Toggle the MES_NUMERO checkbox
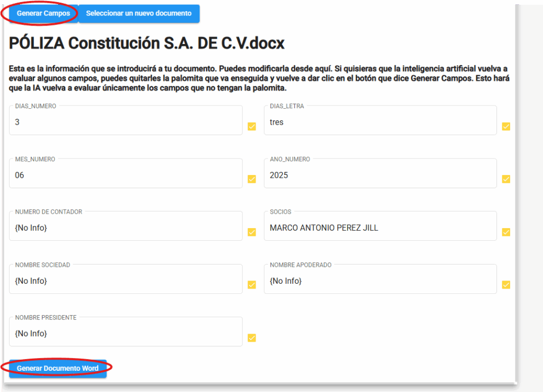Image resolution: width=543 pixels, height=392 pixels. [x=252, y=179]
